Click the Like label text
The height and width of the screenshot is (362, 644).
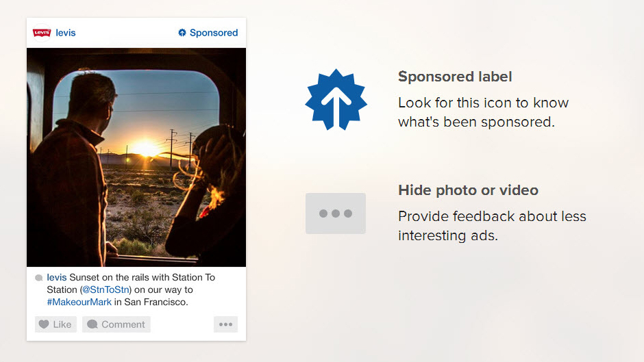coord(62,324)
